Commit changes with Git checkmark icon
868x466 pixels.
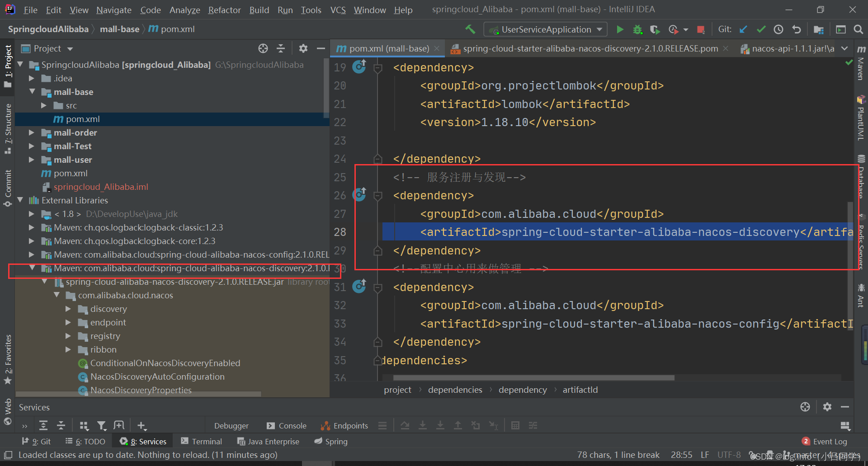point(761,29)
